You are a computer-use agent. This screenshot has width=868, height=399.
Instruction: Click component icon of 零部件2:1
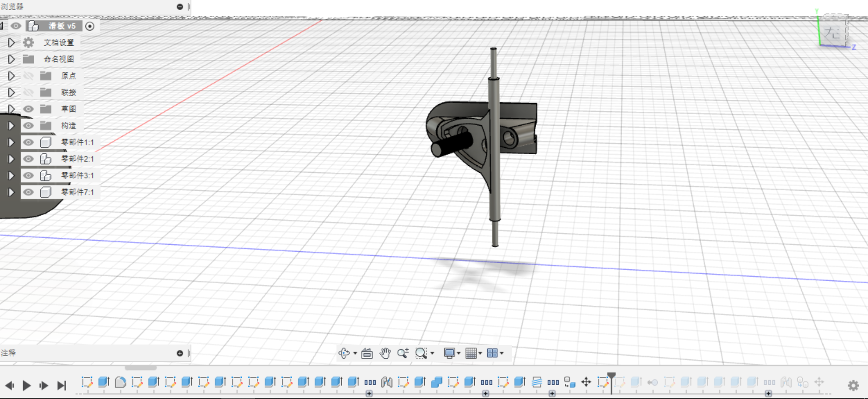pos(45,159)
